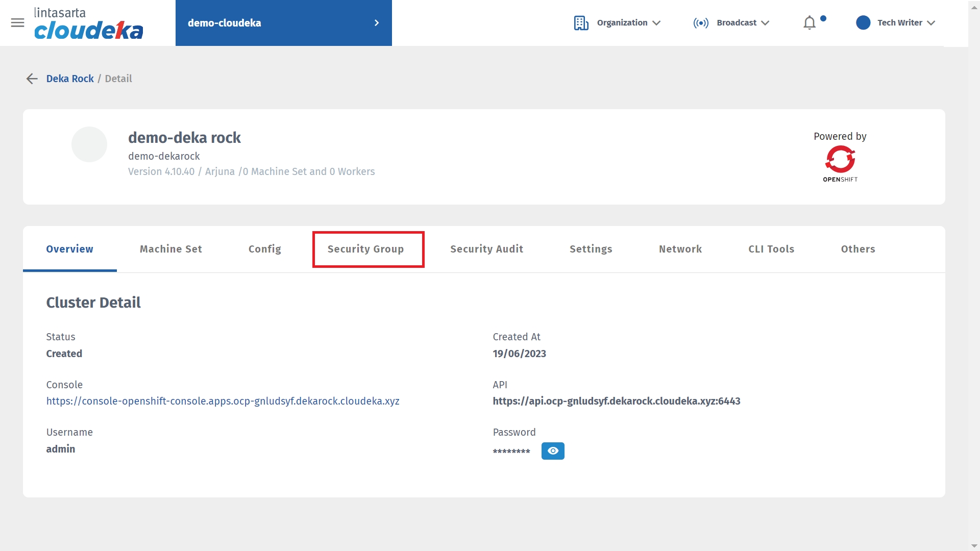Viewport: 980px width, 551px height.
Task: Show password with the eye button
Action: coord(553,451)
